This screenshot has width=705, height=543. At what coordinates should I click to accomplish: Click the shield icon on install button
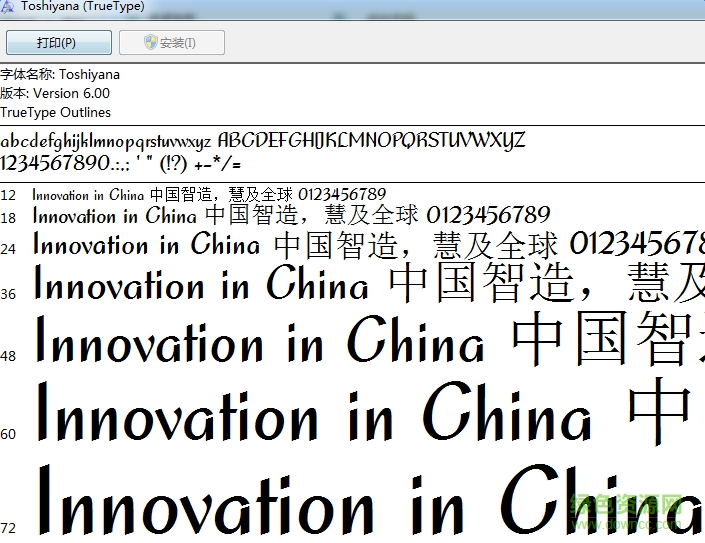151,42
